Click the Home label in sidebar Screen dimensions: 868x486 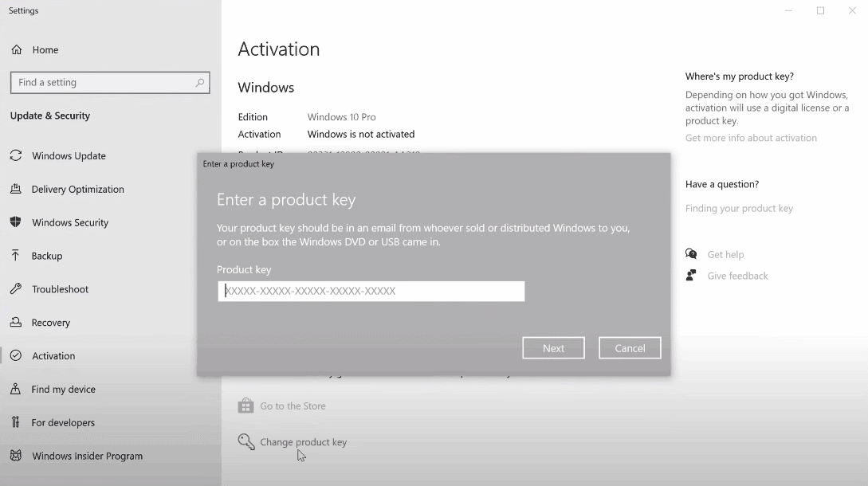(x=45, y=50)
